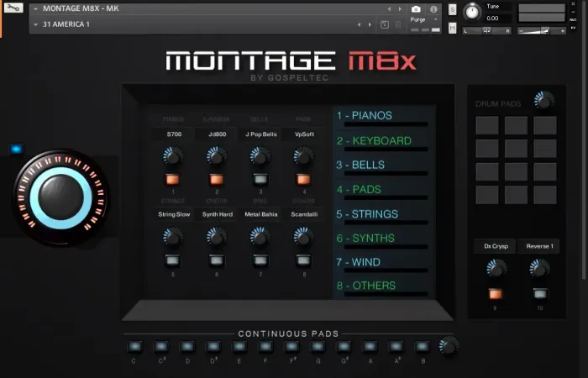
Task: Enable layer 3 button under J Pop Bells
Action: (x=260, y=179)
